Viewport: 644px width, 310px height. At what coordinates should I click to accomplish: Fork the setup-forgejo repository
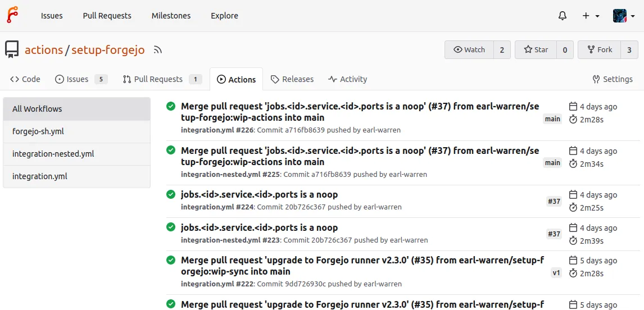click(600, 50)
